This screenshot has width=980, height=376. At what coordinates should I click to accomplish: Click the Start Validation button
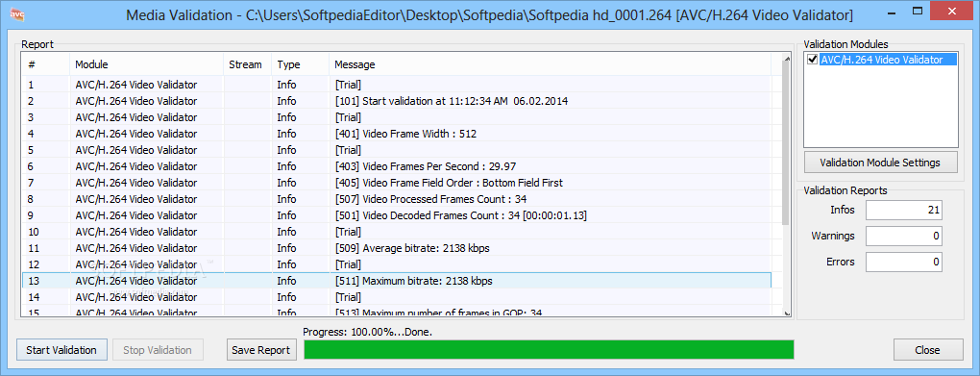[61, 350]
